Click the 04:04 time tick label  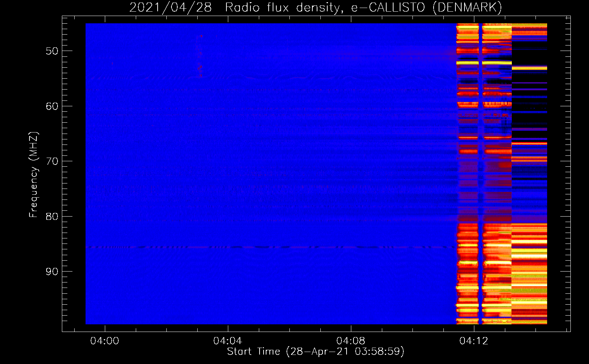[228, 341]
